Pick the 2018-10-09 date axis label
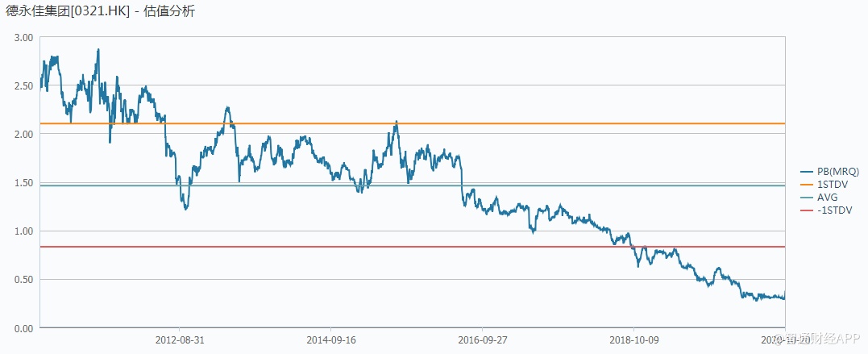Image resolution: width=868 pixels, height=354 pixels. click(633, 340)
